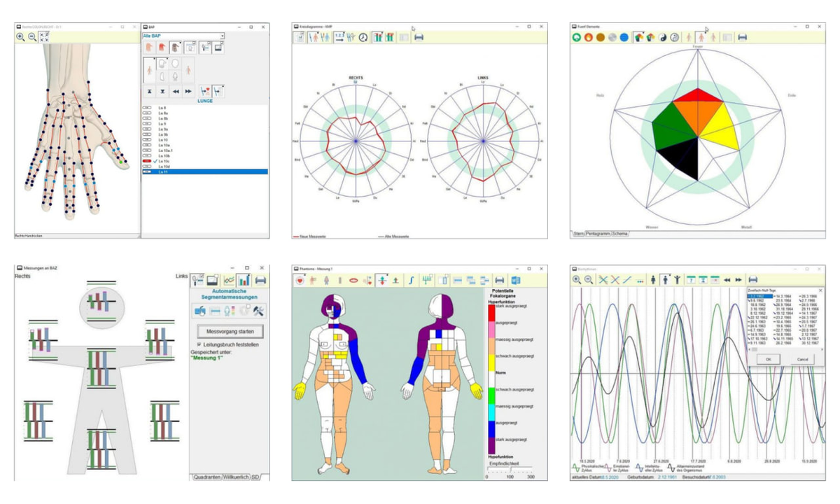Select the Lu 9 point row

205,124
